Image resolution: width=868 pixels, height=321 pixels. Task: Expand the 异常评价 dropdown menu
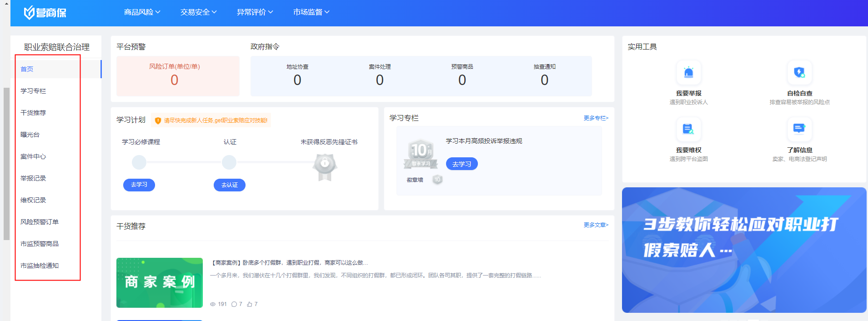click(x=255, y=12)
